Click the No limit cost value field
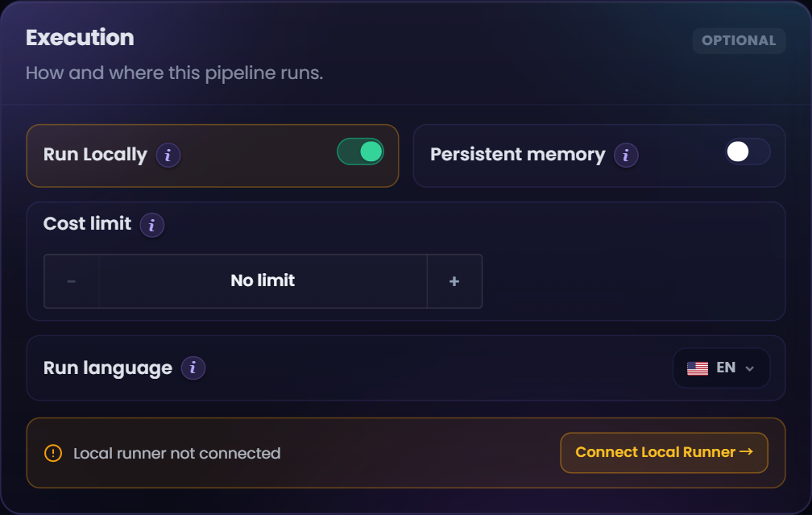The height and width of the screenshot is (515, 812). pyautogui.click(x=263, y=281)
